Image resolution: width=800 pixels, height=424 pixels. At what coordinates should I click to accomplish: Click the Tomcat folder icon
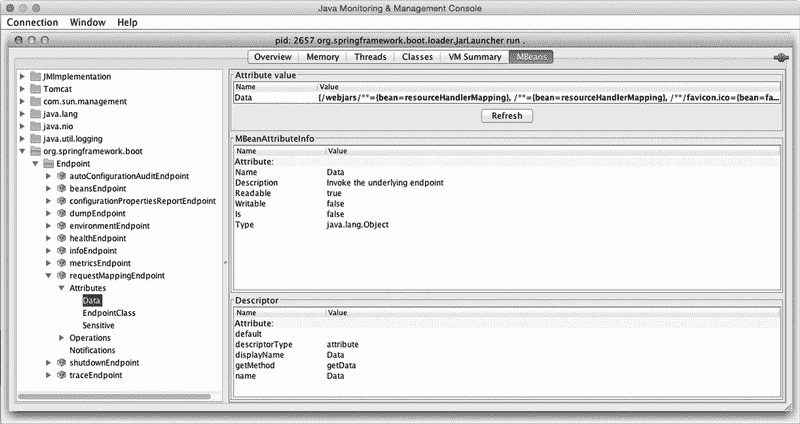(x=36, y=89)
